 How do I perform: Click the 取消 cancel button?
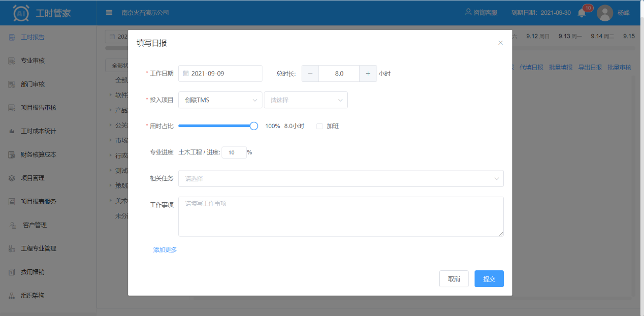(454, 279)
